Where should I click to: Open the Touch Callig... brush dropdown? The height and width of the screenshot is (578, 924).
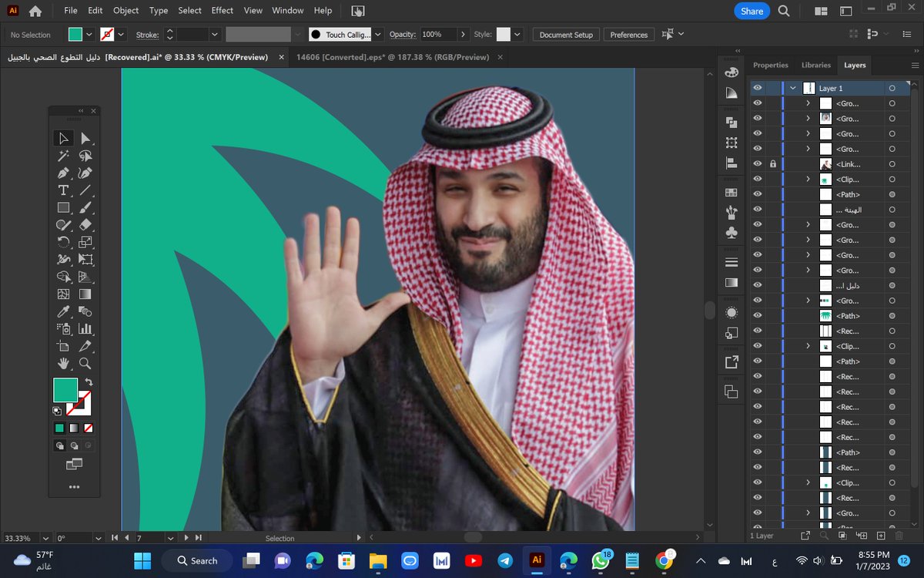point(378,35)
